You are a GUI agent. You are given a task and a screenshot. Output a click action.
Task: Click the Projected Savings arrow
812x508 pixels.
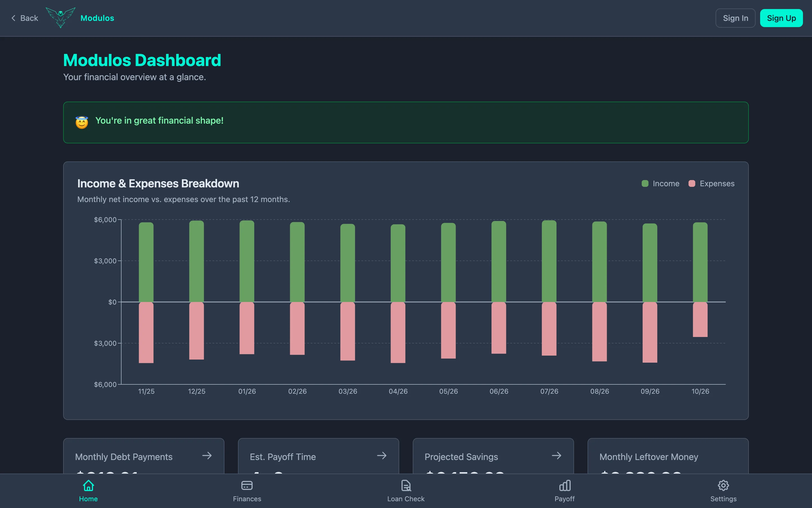click(557, 456)
